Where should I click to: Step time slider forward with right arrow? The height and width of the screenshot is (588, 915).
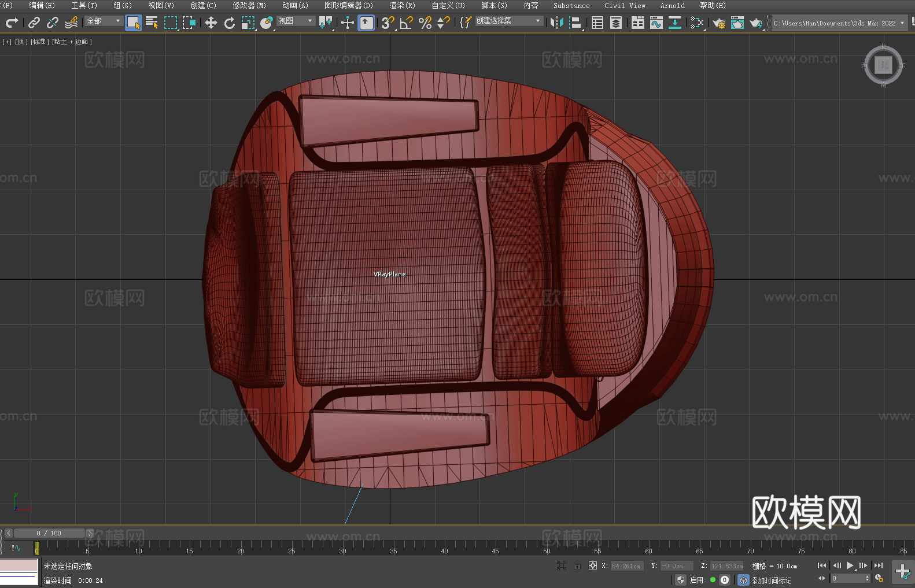(x=90, y=533)
